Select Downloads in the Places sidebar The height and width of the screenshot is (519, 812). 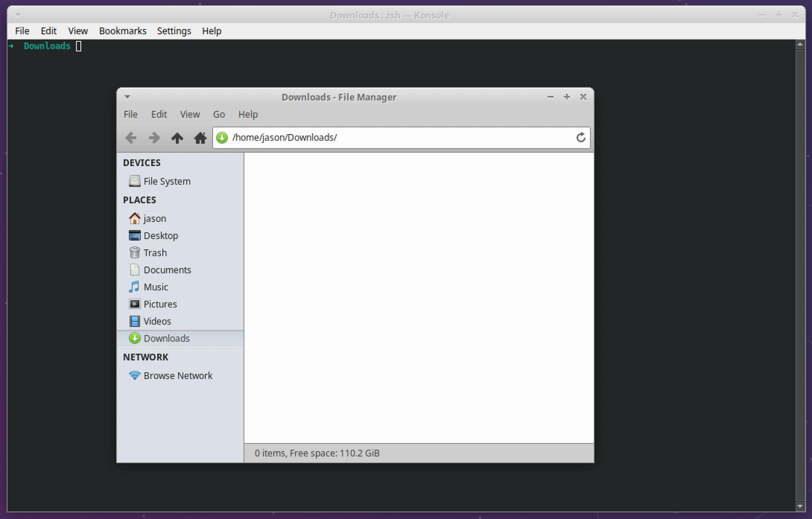point(166,338)
